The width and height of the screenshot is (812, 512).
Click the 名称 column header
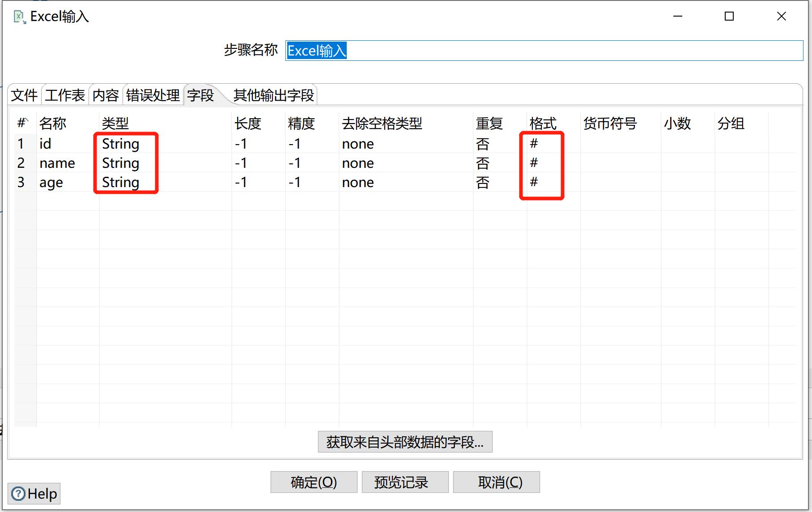point(68,123)
